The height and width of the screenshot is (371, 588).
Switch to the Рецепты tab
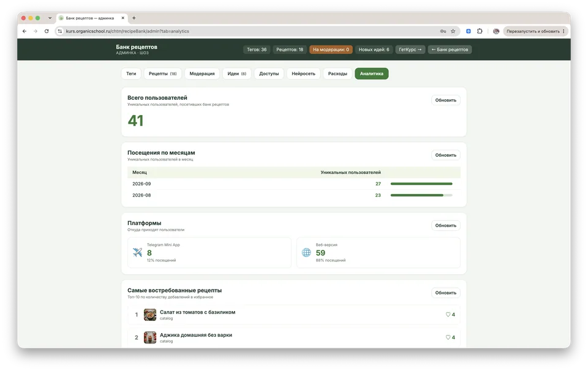point(163,73)
